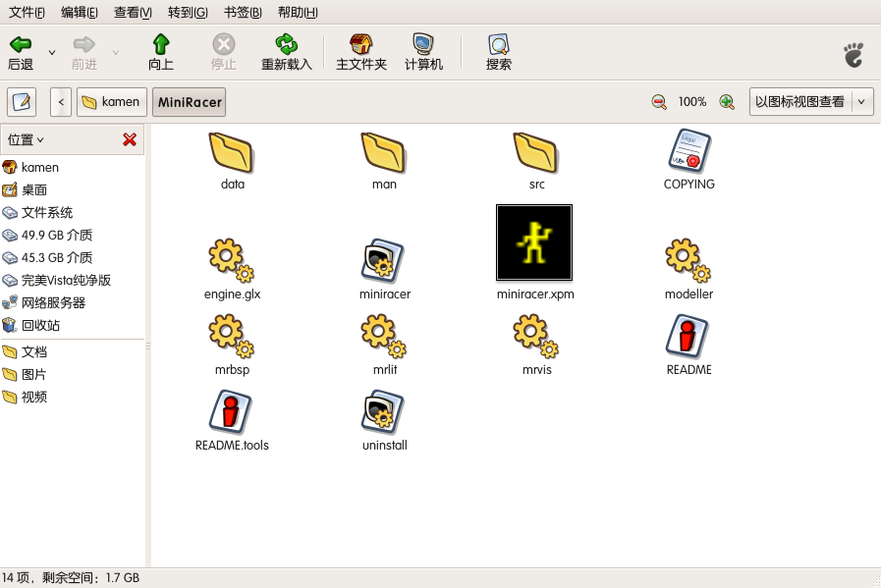The height and width of the screenshot is (588, 881).
Task: Select the README.tools file icon
Action: [x=231, y=412]
